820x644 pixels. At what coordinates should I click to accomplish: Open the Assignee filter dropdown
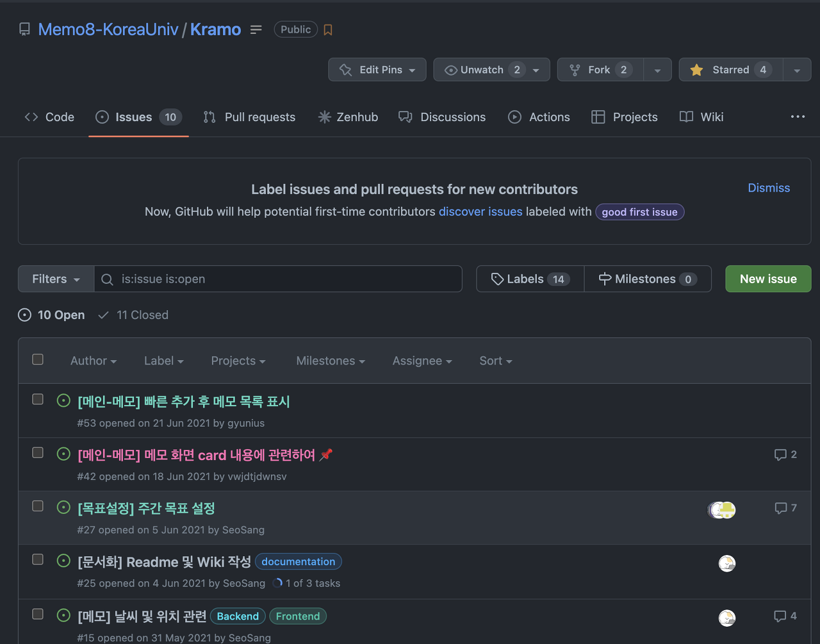422,361
